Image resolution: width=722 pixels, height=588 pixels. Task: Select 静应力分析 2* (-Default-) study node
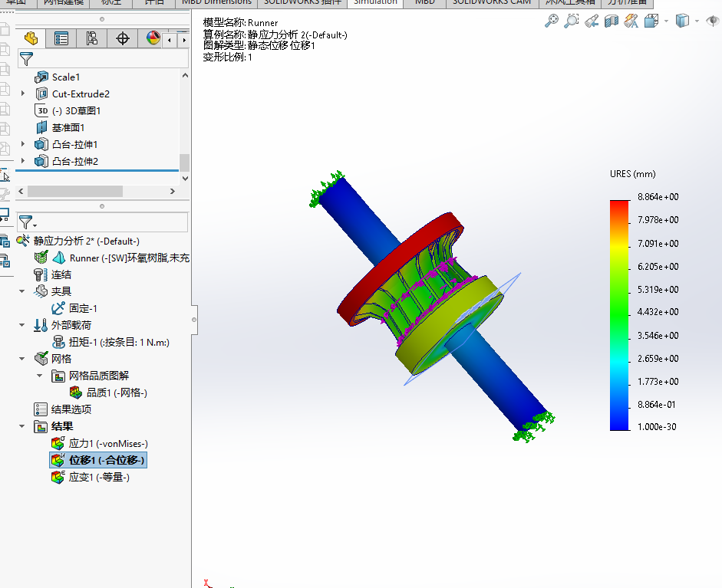86,241
